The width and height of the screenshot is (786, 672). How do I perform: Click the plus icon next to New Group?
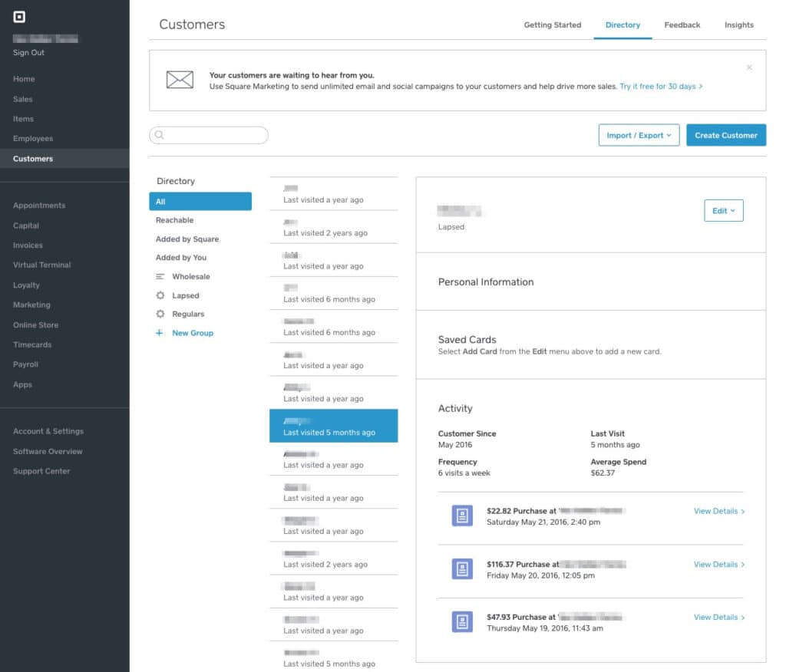157,332
